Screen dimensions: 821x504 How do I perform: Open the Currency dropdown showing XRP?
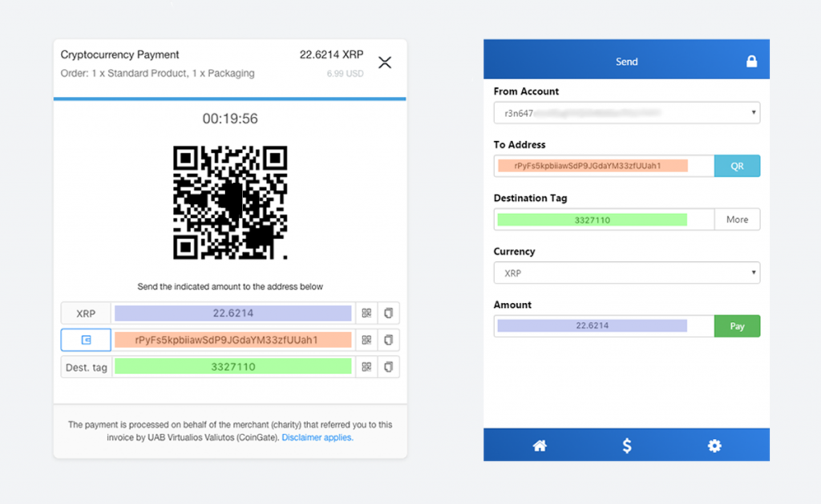click(x=627, y=273)
